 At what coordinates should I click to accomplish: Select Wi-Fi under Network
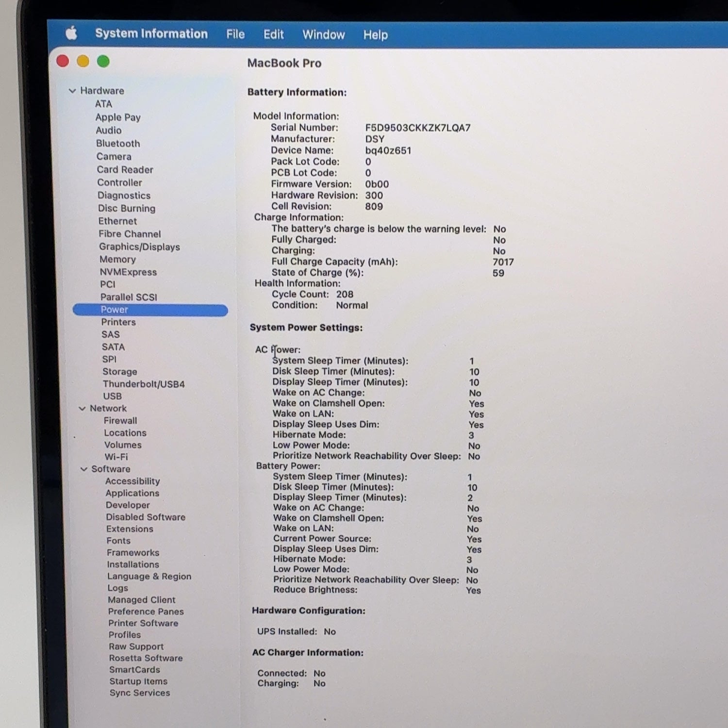tap(116, 457)
